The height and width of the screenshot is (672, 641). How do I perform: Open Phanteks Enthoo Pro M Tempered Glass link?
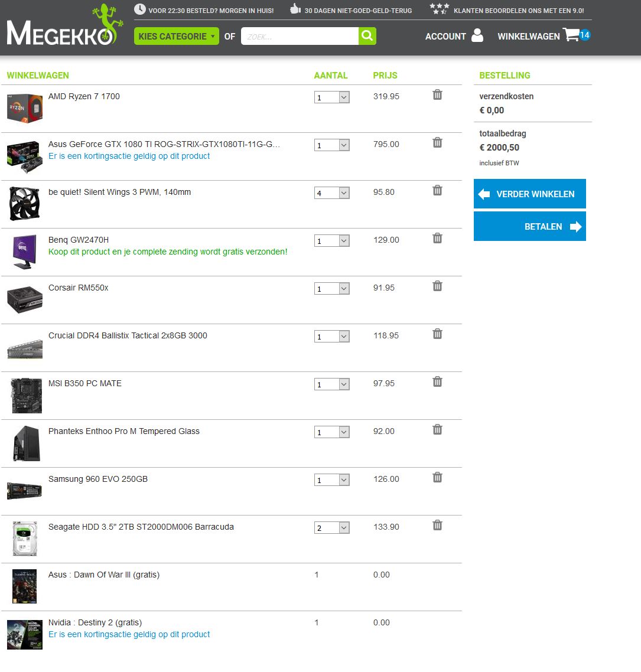tap(124, 431)
